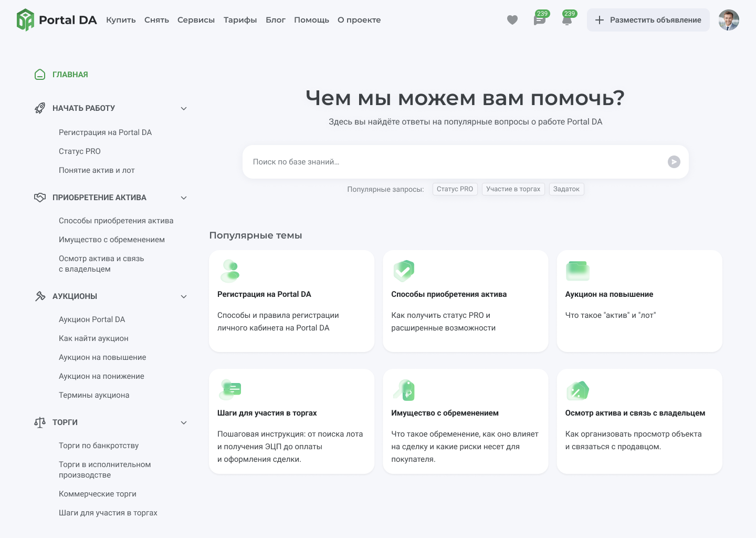Open sidebar link Торги в исполнительном производстве
Screen dimensions: 756x538
pyautogui.click(x=105, y=470)
